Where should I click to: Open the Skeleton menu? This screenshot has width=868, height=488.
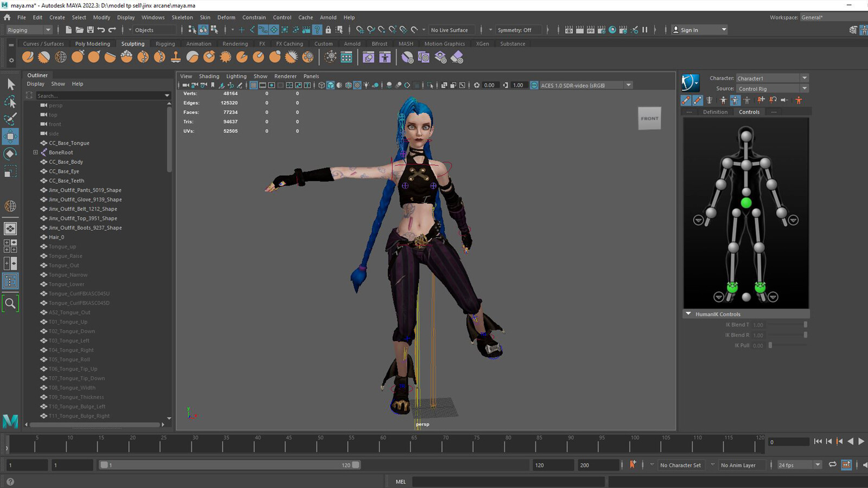click(x=182, y=17)
